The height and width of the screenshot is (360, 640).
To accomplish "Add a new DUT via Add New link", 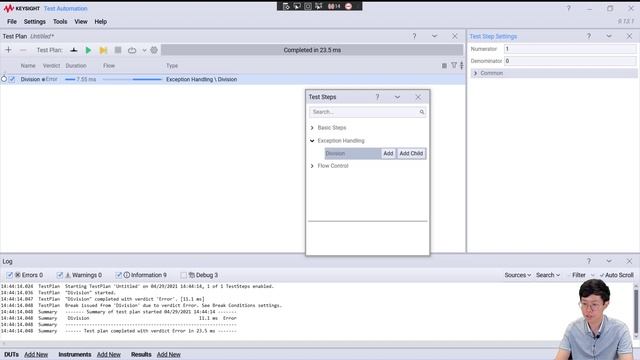I will pos(36,354).
